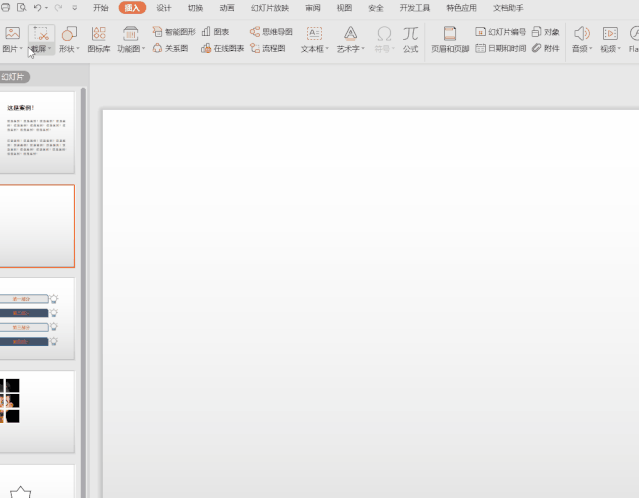Click the 日期和时间 date and time button

[x=500, y=48]
